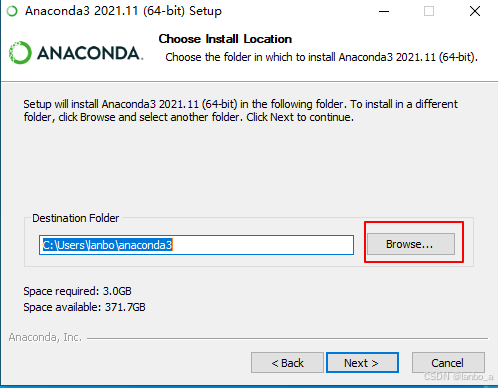The image size is (498, 388).
Task: Click the Anaconda setup icon in title bar
Action: coord(12,11)
